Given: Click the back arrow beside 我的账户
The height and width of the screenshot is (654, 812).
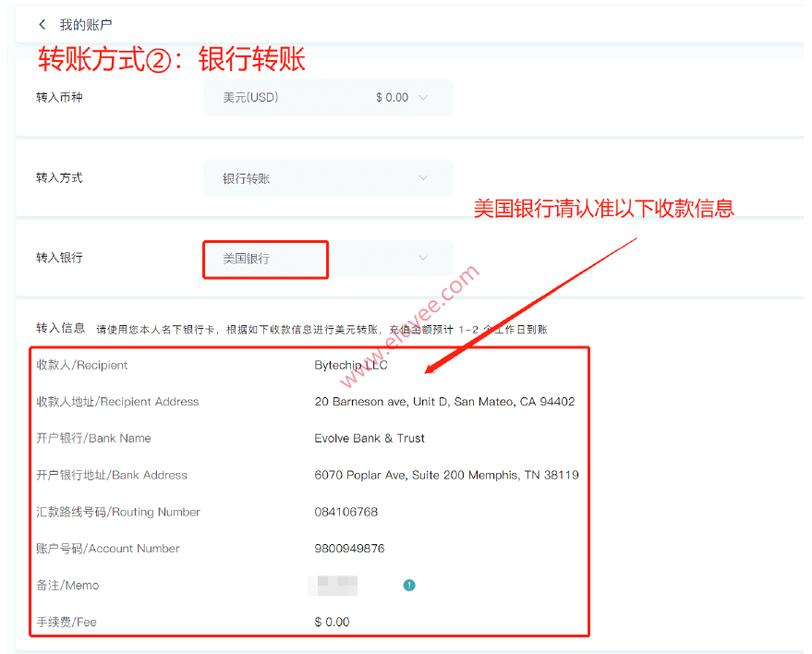Looking at the screenshot, I should pyautogui.click(x=41, y=23).
